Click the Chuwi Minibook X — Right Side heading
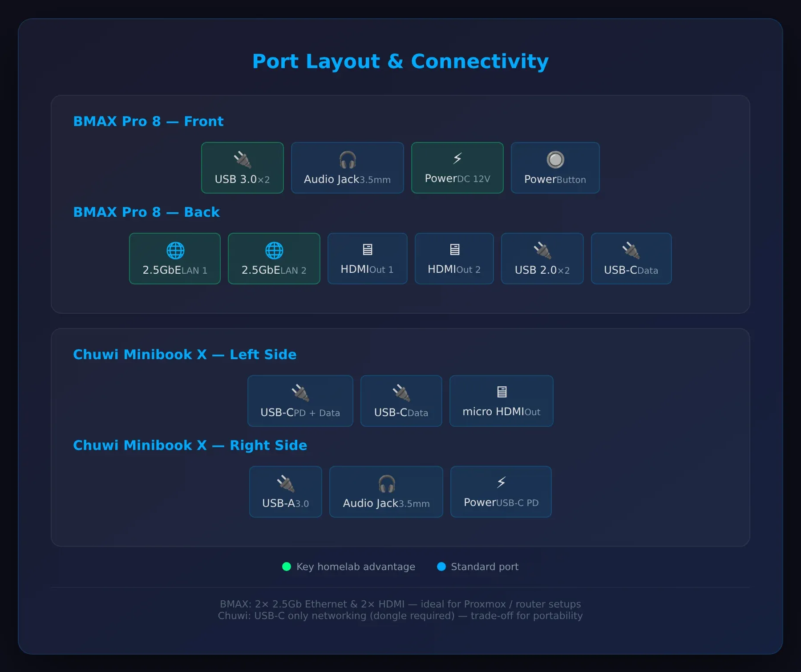 tap(190, 445)
